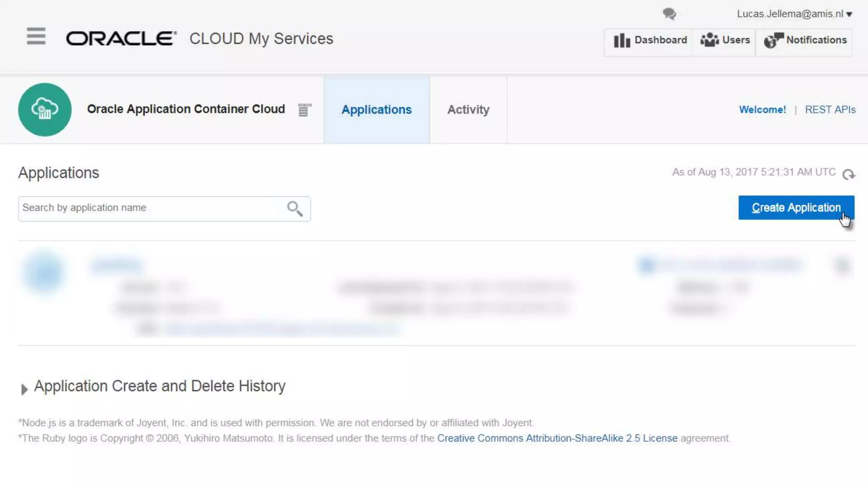Open the Users button
The image size is (868, 488).
pos(725,41)
